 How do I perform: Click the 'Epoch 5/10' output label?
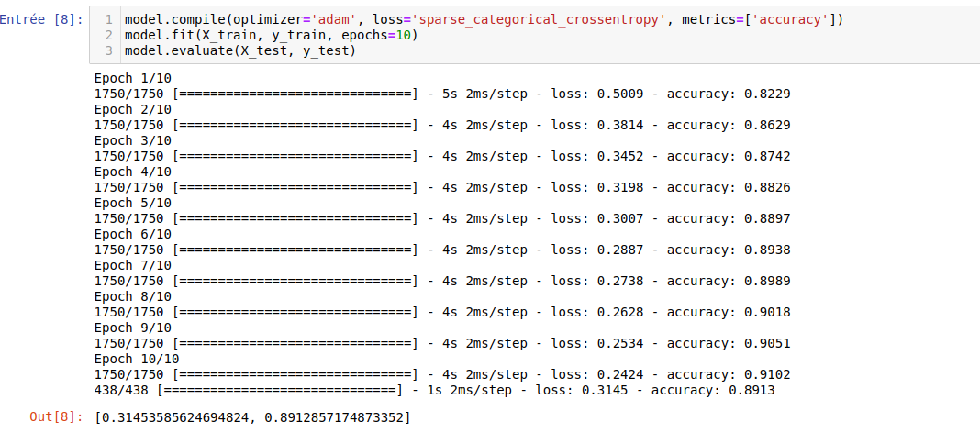point(133,203)
